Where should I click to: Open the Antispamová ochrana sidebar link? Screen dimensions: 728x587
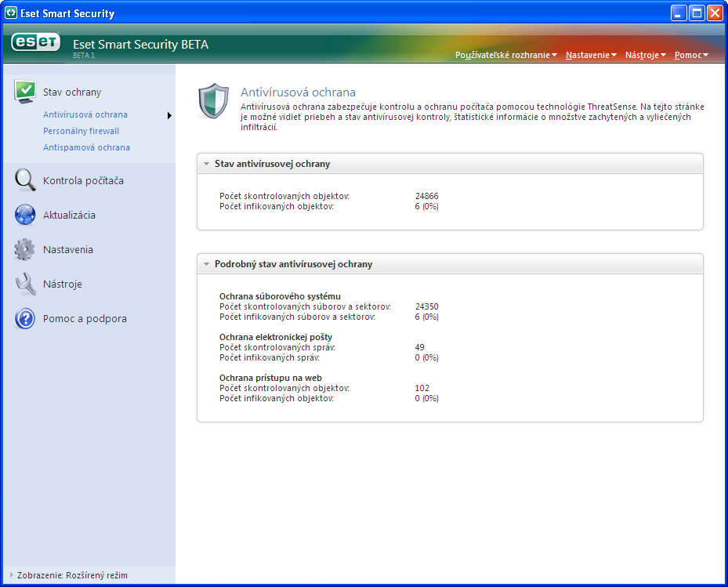[86, 147]
